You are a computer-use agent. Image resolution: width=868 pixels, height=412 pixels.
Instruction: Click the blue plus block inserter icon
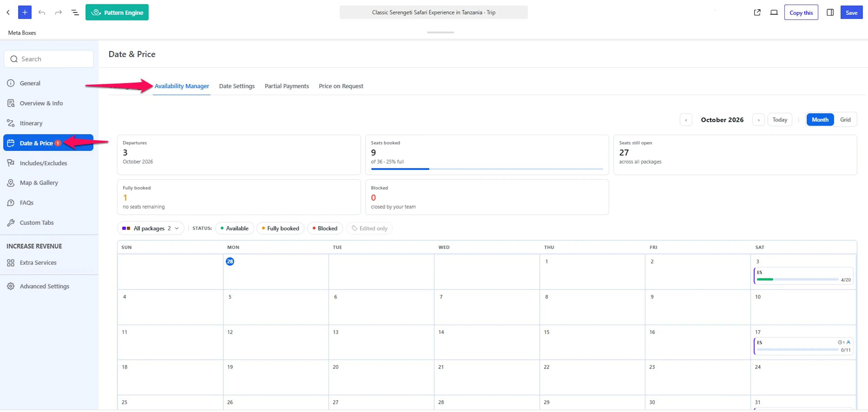pyautogui.click(x=25, y=12)
